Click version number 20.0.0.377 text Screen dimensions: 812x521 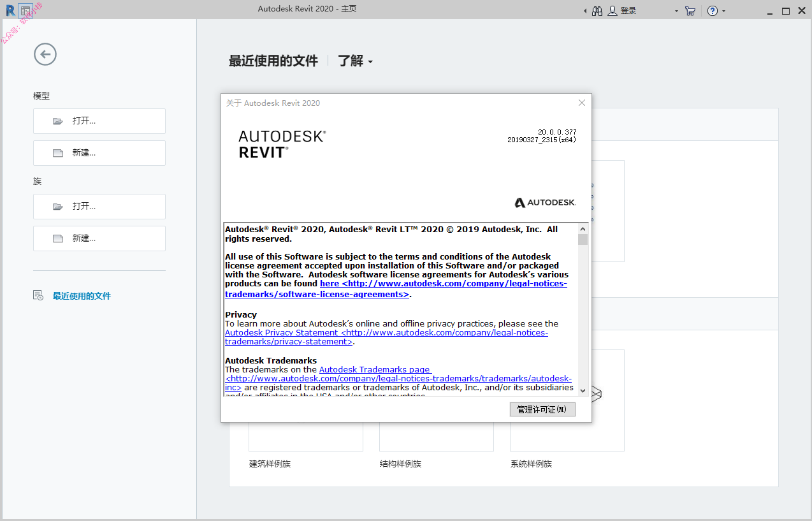pos(557,132)
